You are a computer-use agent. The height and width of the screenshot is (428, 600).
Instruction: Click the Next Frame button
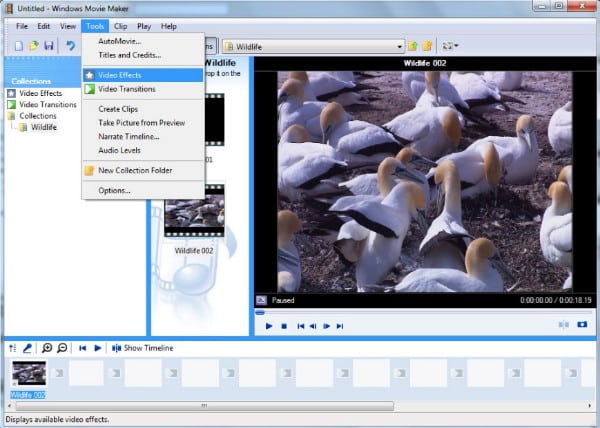pyautogui.click(x=326, y=326)
